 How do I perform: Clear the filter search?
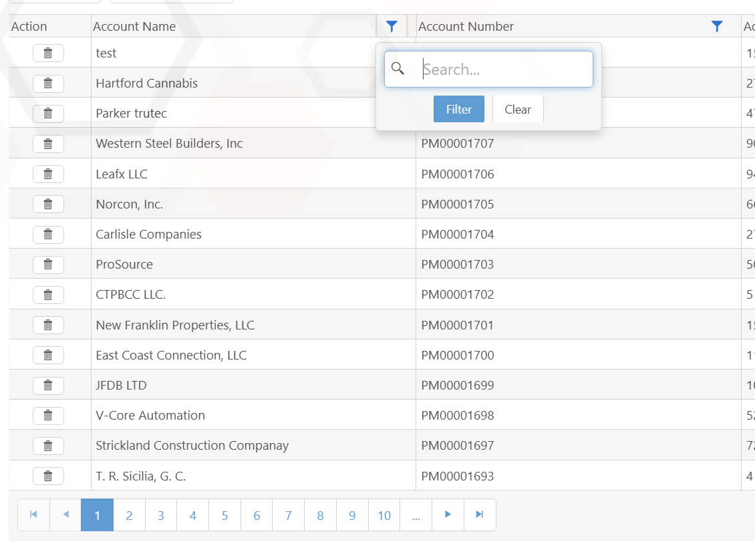coord(518,110)
